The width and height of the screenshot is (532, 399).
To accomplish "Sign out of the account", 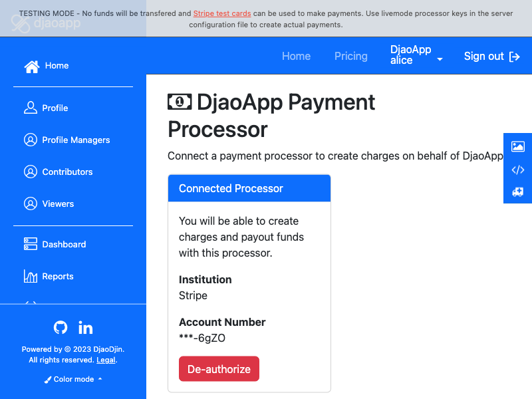I will coord(491,56).
